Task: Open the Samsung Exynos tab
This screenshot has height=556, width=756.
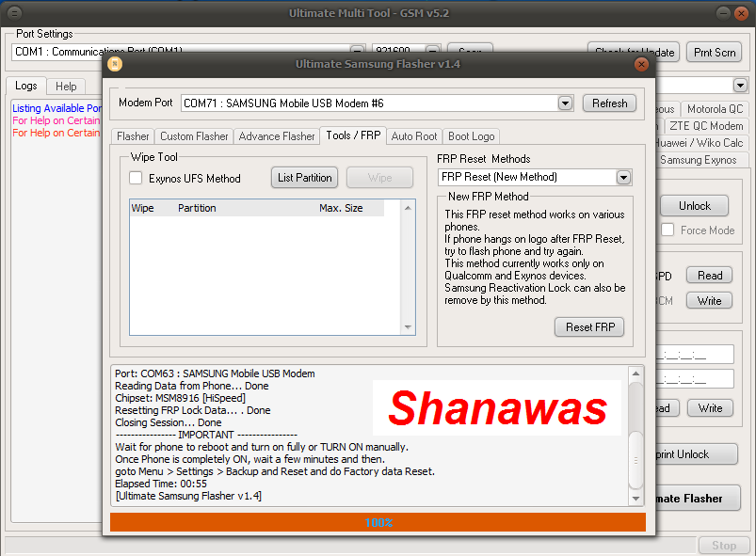Action: [x=701, y=160]
